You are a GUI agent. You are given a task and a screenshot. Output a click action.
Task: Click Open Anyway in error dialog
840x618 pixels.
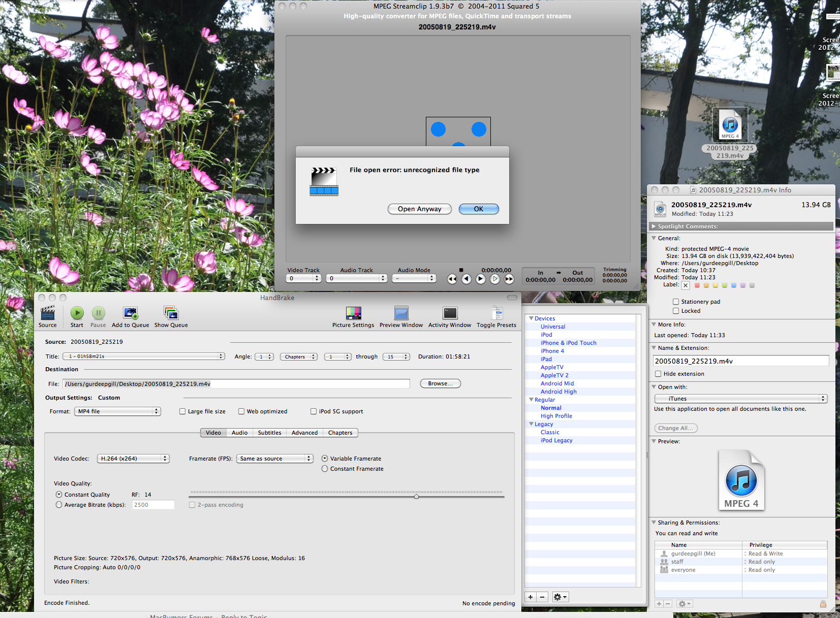tap(420, 209)
